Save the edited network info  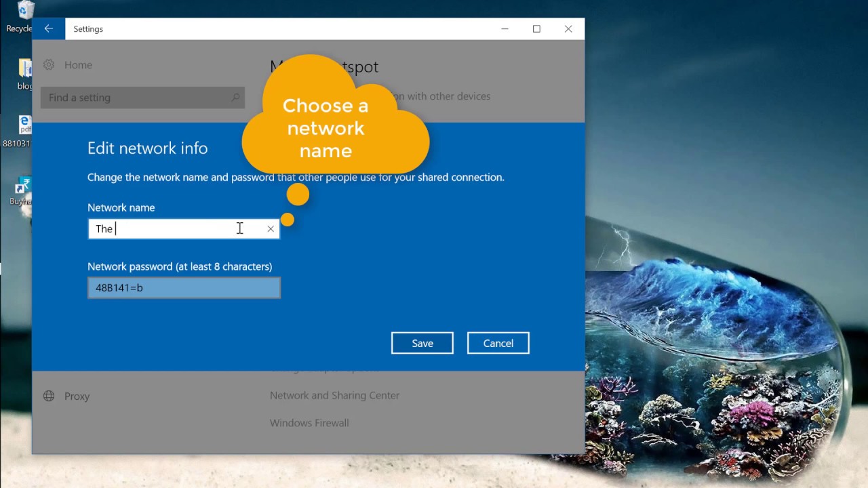(422, 343)
